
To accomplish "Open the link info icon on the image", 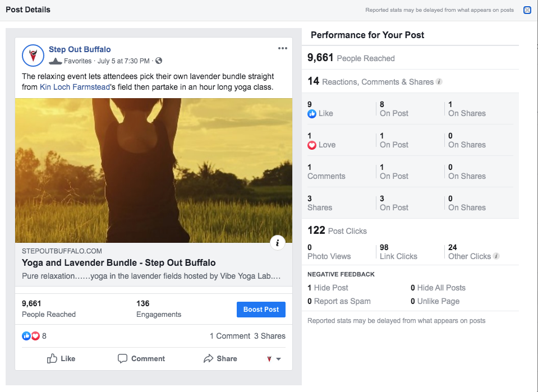I will point(278,243).
